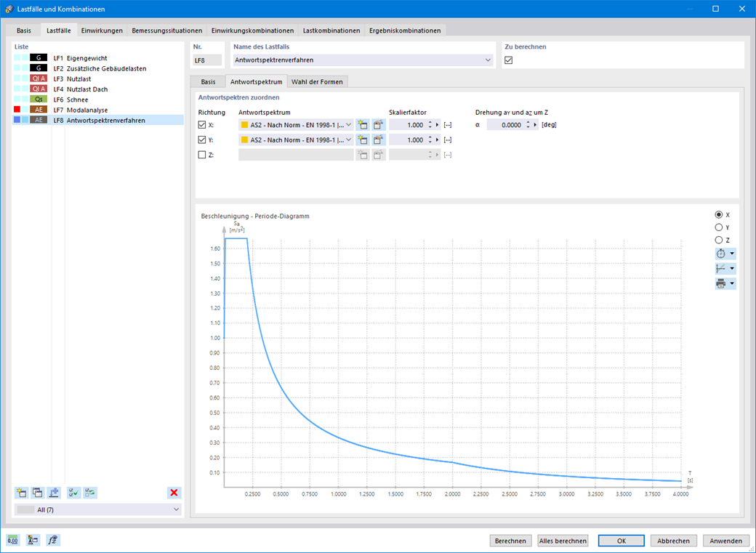
Task: Open the Basis sub-tab of LF8
Action: (209, 81)
